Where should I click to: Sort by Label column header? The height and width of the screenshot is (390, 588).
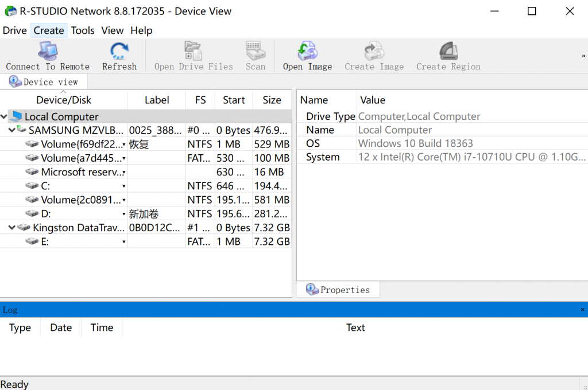coord(157,100)
